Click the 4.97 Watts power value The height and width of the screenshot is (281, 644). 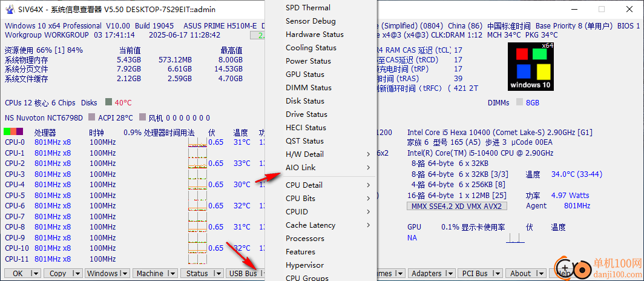click(x=570, y=195)
